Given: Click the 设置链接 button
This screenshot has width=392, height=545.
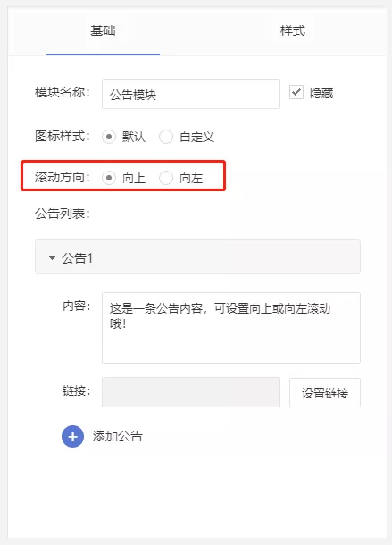Looking at the screenshot, I should click(x=325, y=393).
